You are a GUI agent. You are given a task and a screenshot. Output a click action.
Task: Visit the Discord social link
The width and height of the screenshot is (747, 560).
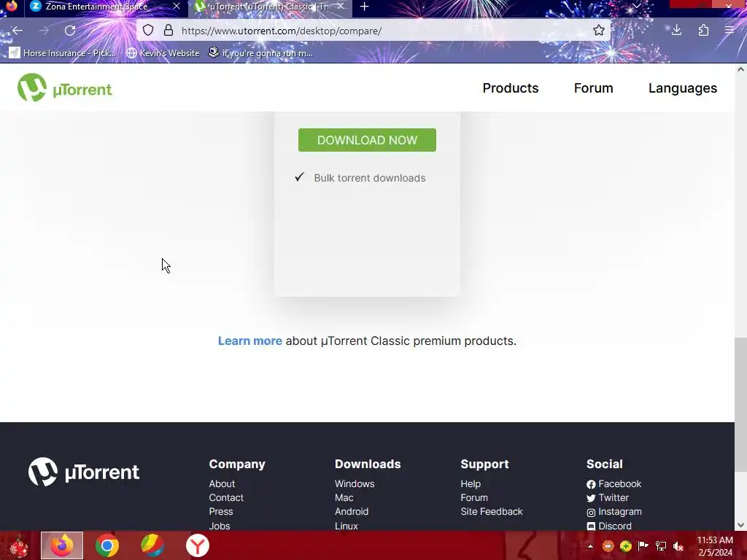coord(609,526)
